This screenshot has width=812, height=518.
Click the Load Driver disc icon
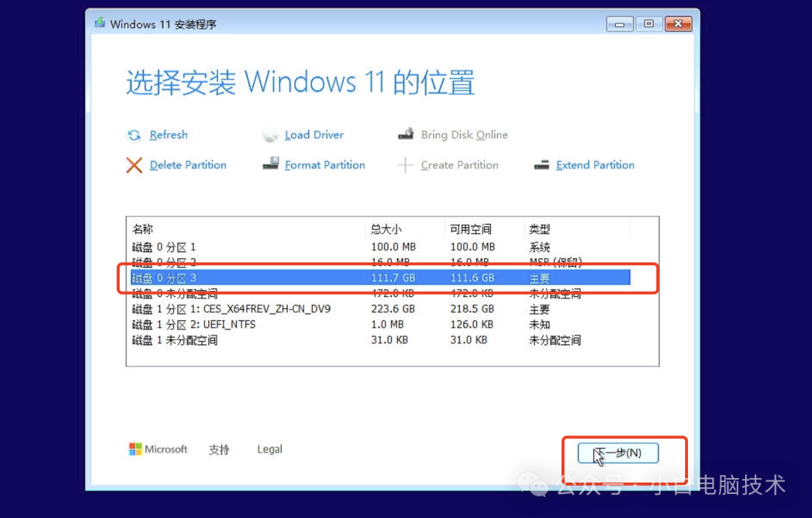click(x=270, y=135)
